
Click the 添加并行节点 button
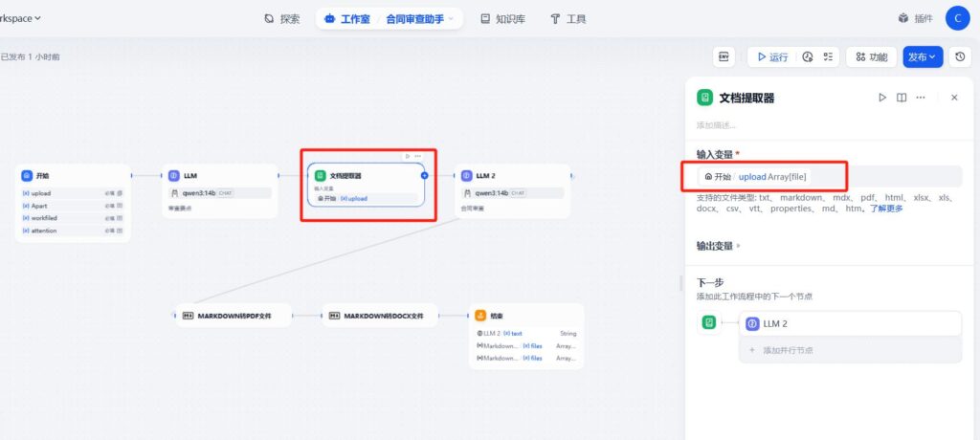click(x=787, y=351)
